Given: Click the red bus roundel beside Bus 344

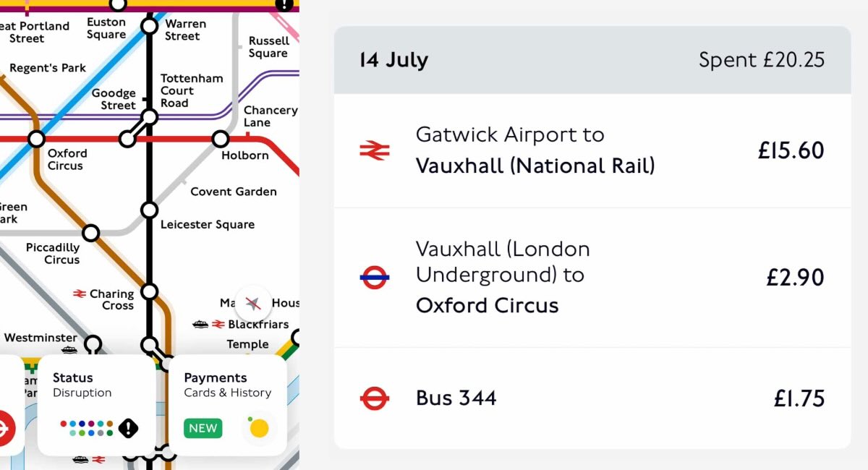Looking at the screenshot, I should 375,398.
